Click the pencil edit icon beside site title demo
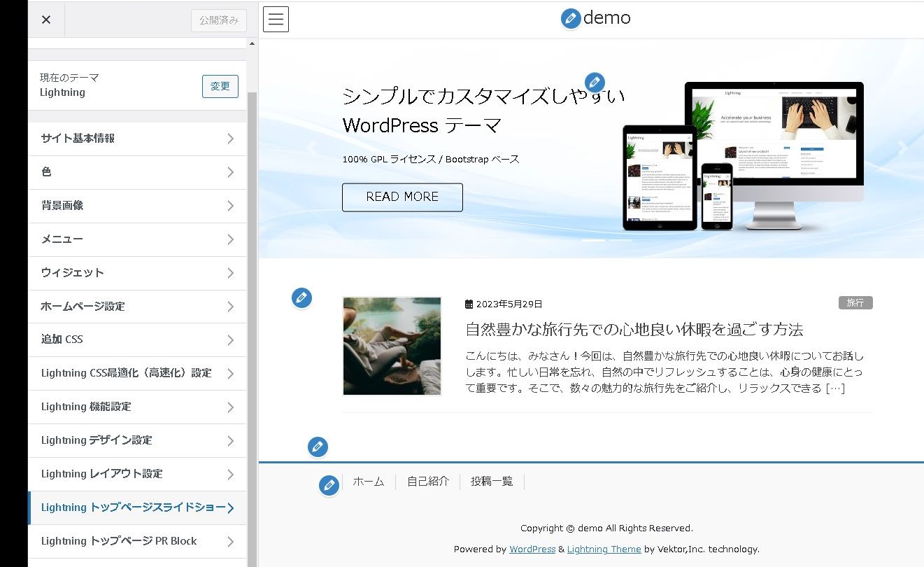This screenshot has height=567, width=924. [570, 18]
